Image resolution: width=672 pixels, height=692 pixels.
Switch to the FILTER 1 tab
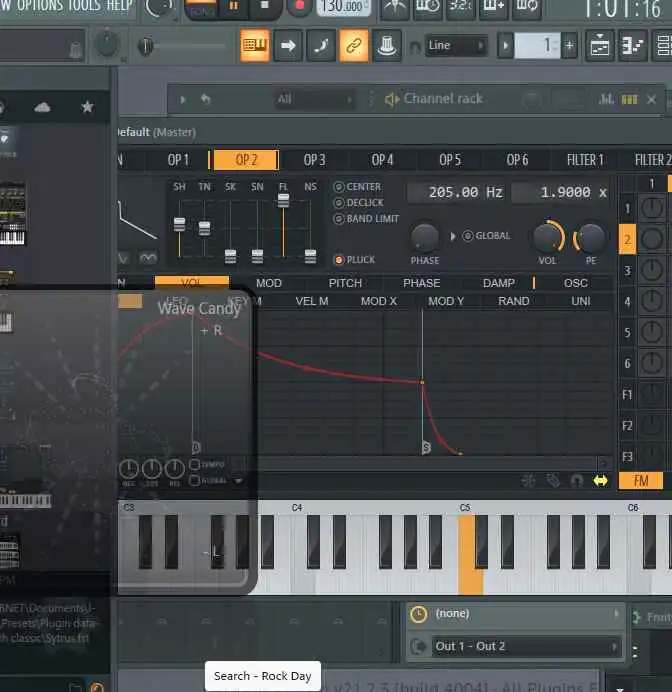click(585, 160)
